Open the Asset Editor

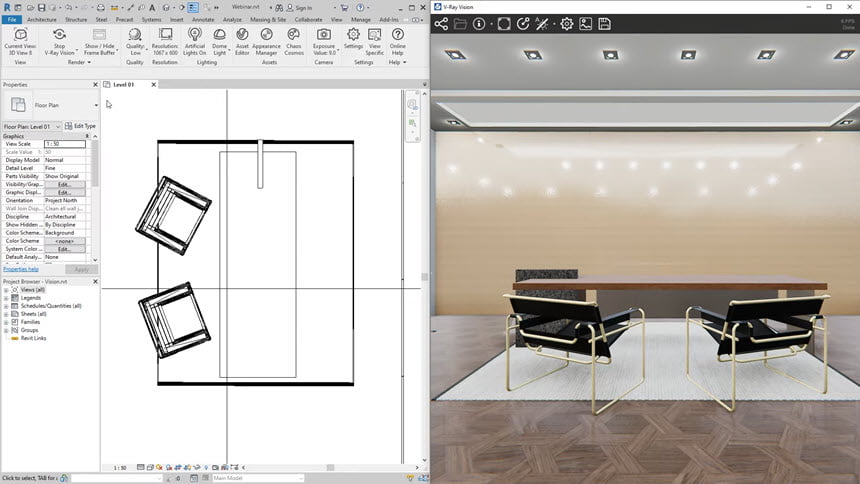242,42
